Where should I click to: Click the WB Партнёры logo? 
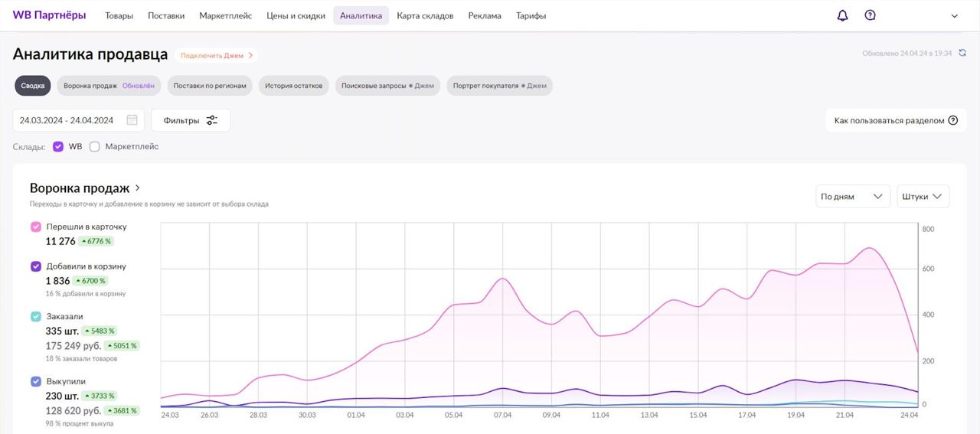(x=49, y=15)
